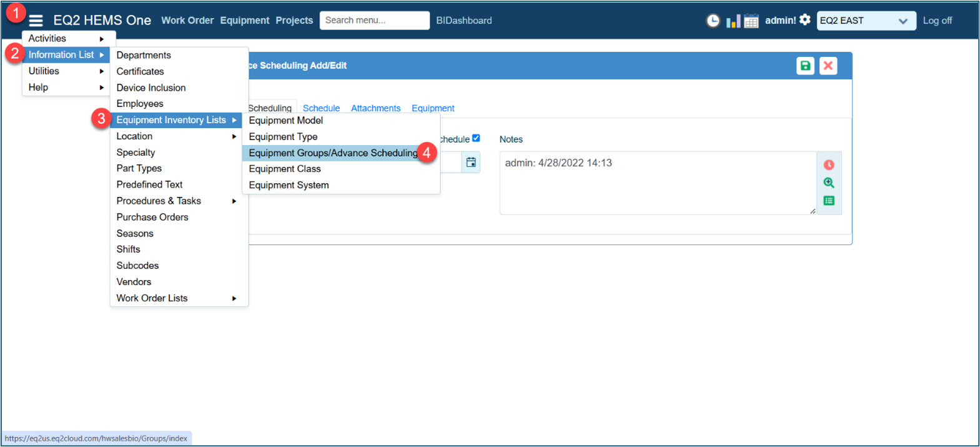
Task: Click the Log off link
Action: tap(937, 21)
